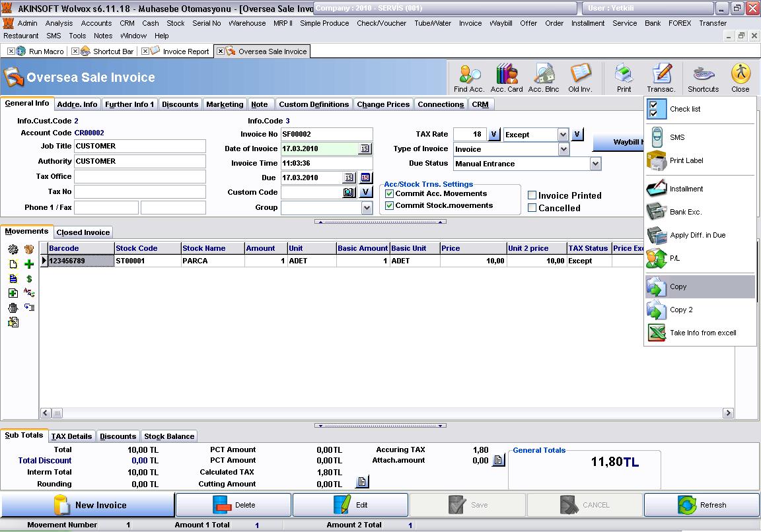Select the barcode cell 123456789
This screenshot has height=532, width=761.
81,261
